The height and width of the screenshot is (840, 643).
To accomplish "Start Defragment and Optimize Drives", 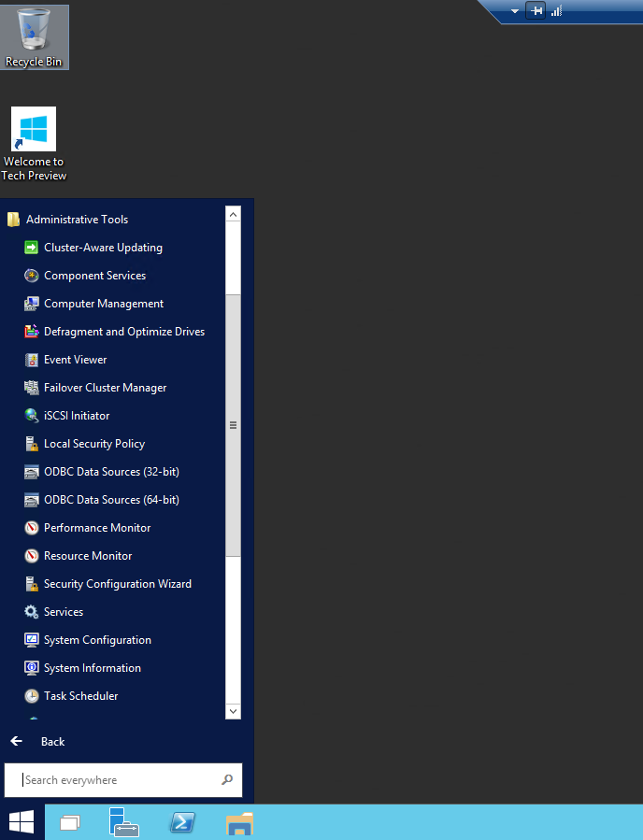I will click(124, 332).
